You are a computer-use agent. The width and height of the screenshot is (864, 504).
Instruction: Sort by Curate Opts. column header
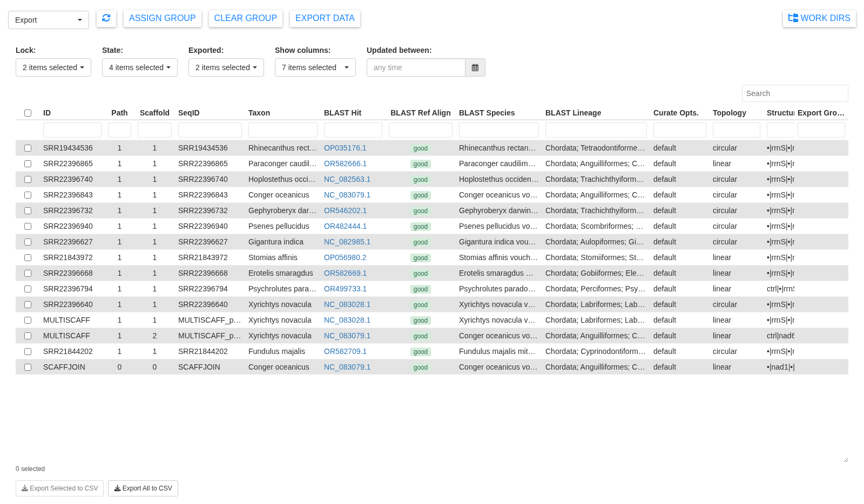click(x=676, y=113)
